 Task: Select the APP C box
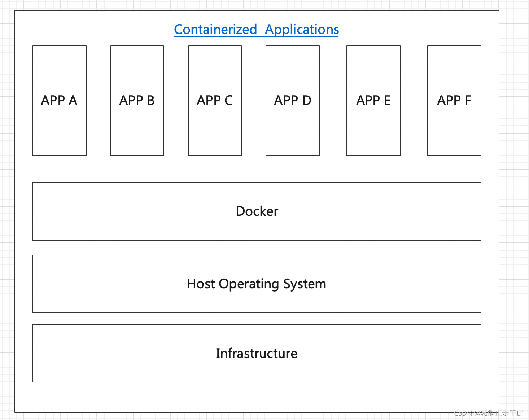(215, 101)
